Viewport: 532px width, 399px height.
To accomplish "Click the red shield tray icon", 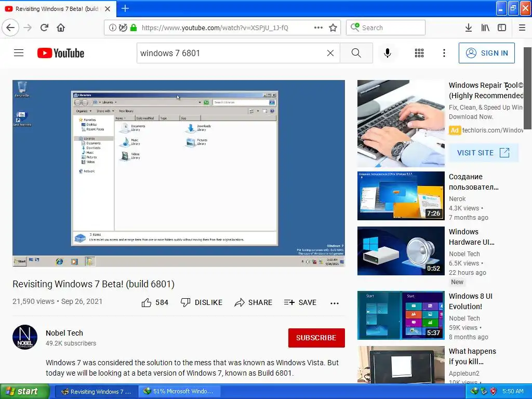I will click(494, 392).
